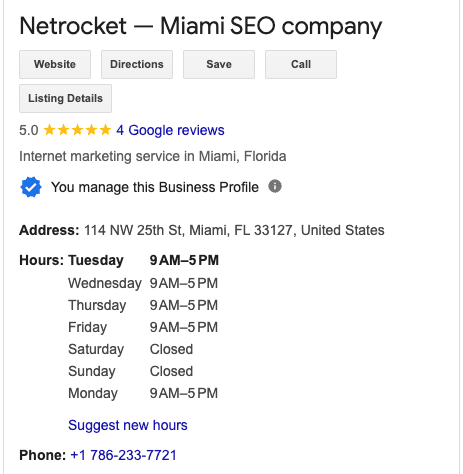
Task: Get Directions to the business
Action: (x=137, y=64)
